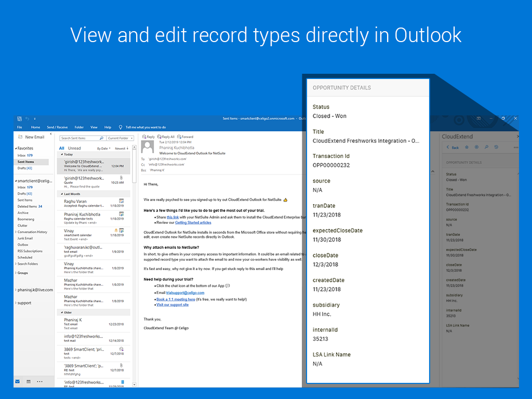Open the Scheduled folder
Image resolution: width=532 pixels, height=399 pixels.
coord(25,258)
